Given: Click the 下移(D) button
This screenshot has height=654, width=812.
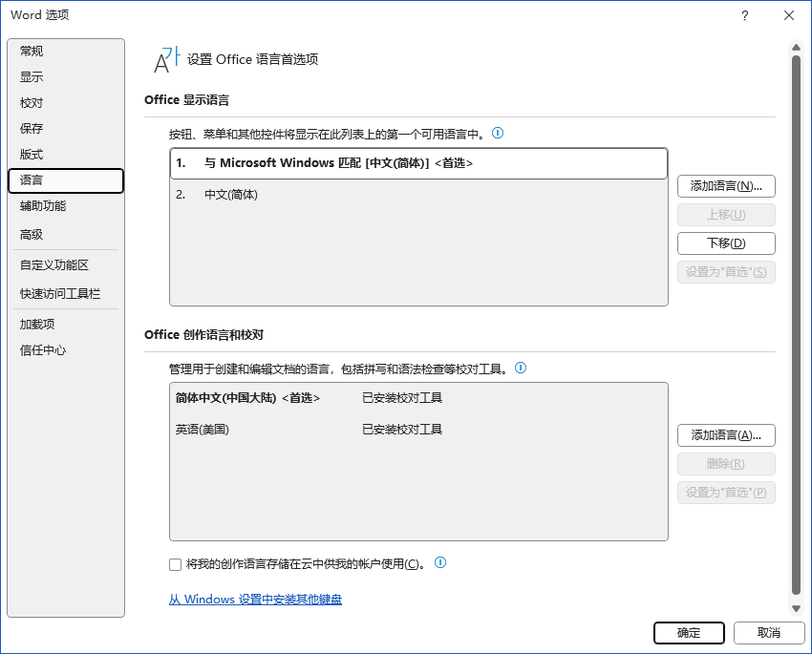Looking at the screenshot, I should click(726, 243).
